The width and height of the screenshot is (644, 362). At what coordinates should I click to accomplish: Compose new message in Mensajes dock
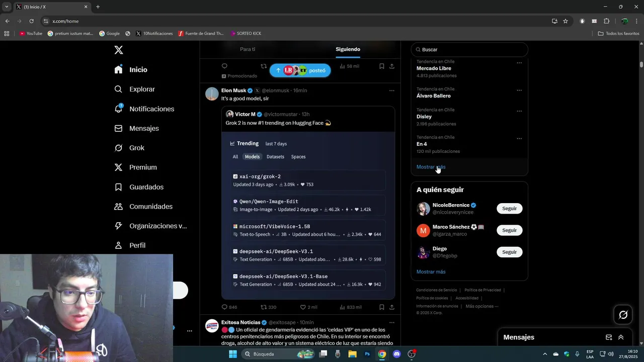[609, 337]
